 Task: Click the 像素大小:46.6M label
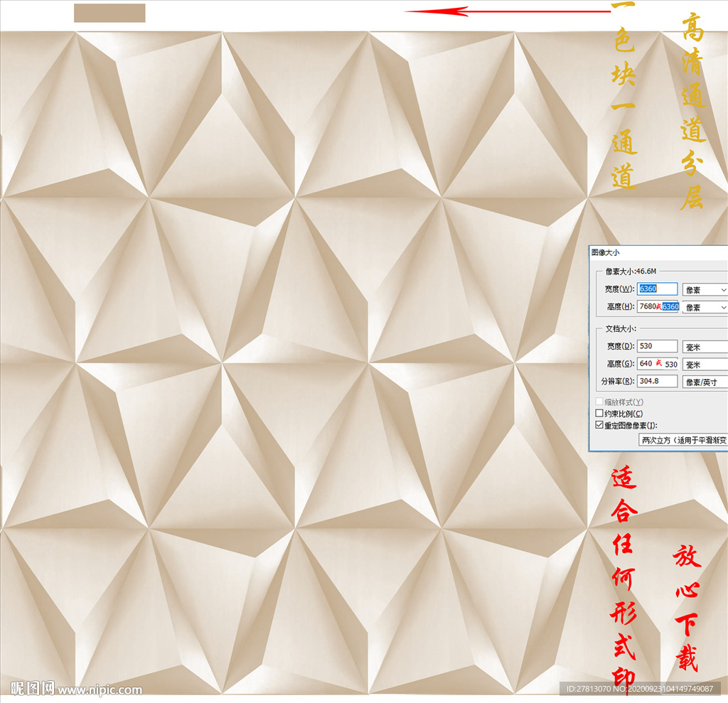click(631, 271)
